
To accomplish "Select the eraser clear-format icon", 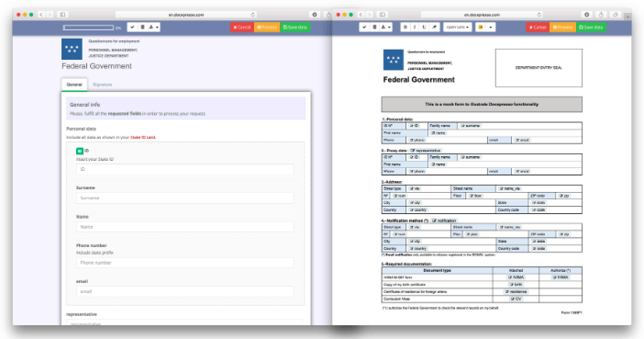I will point(434,28).
